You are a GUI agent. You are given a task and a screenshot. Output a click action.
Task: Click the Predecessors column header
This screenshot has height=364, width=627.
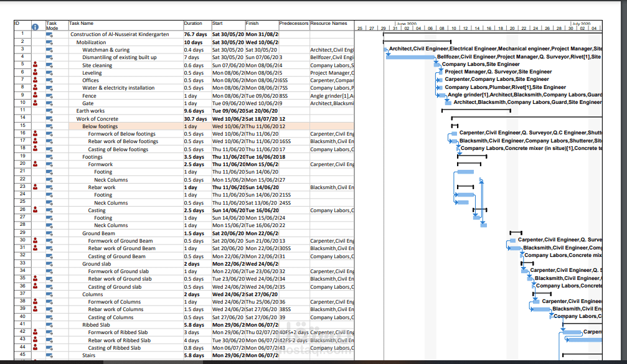(294, 24)
